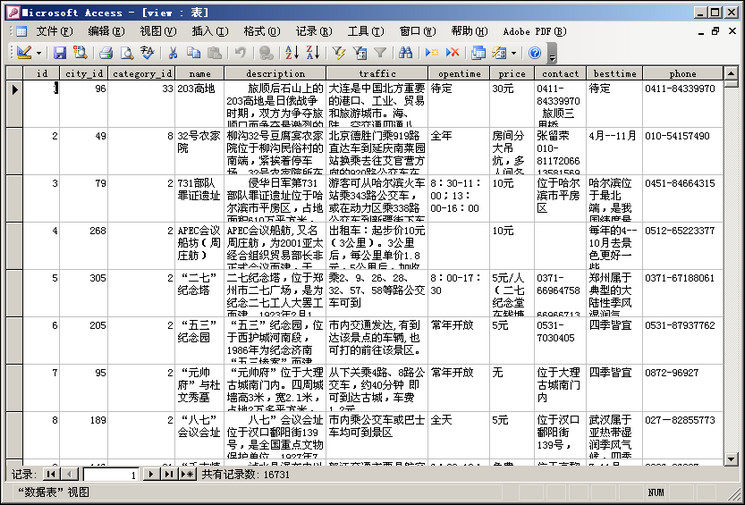This screenshot has width=745, height=505.
Task: Go to next record navigation button
Action: [151, 474]
